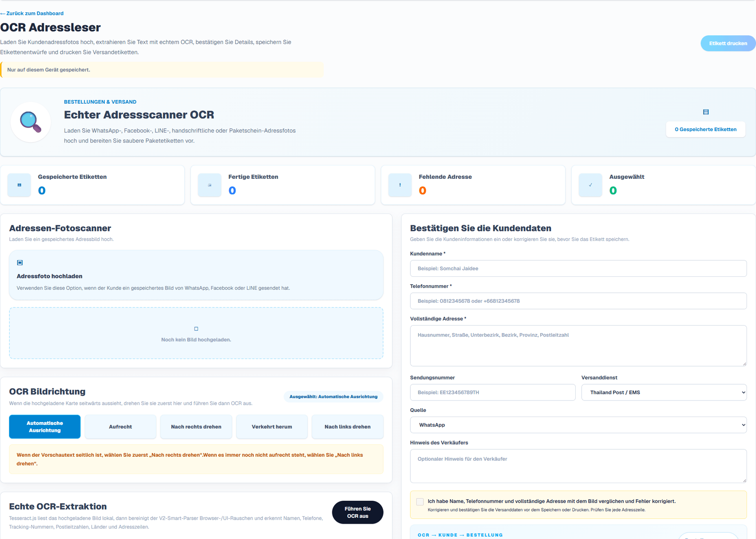Choose Nach links drehen orientation
The image size is (756, 539).
348,427
